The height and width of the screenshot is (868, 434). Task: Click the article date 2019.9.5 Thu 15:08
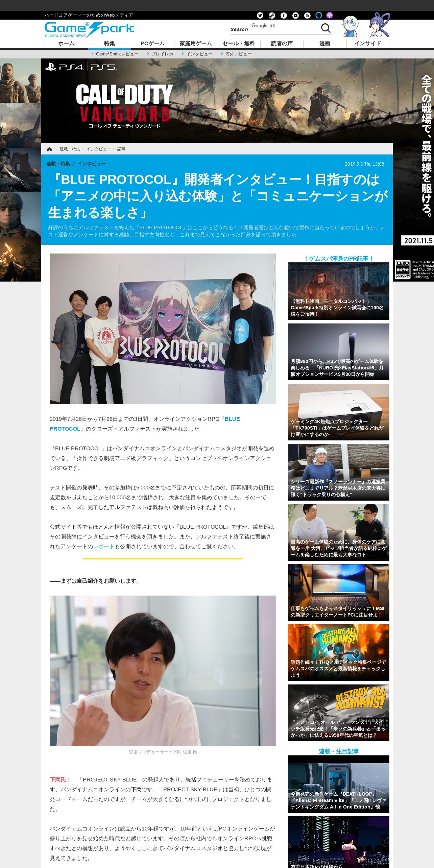(364, 164)
